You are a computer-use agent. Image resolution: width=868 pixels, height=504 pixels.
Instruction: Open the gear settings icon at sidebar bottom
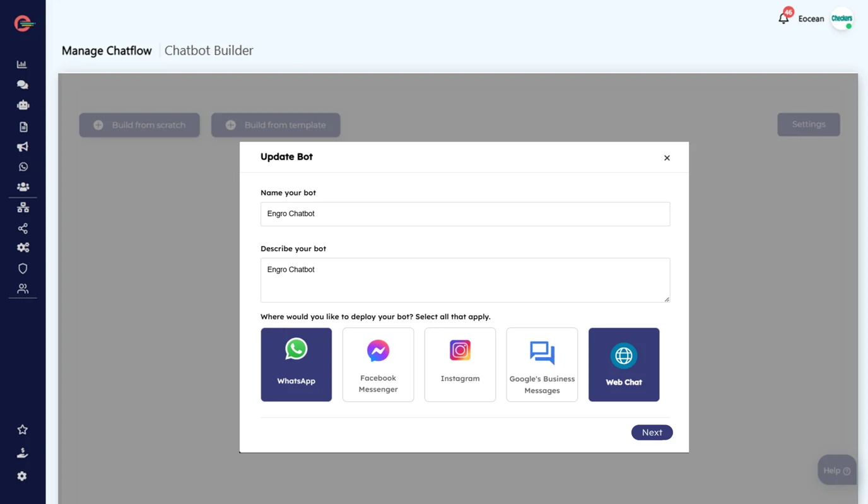tap(22, 476)
